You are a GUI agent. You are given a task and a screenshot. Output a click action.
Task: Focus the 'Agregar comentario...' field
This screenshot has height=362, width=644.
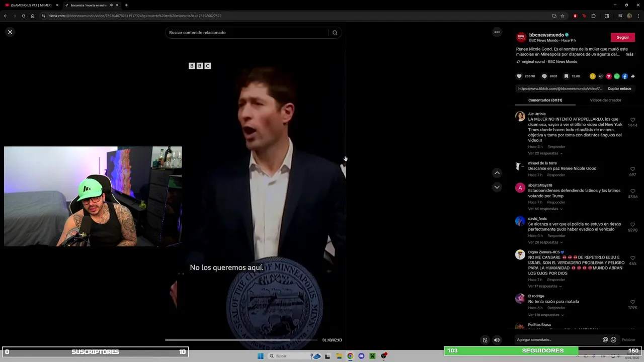click(557, 340)
